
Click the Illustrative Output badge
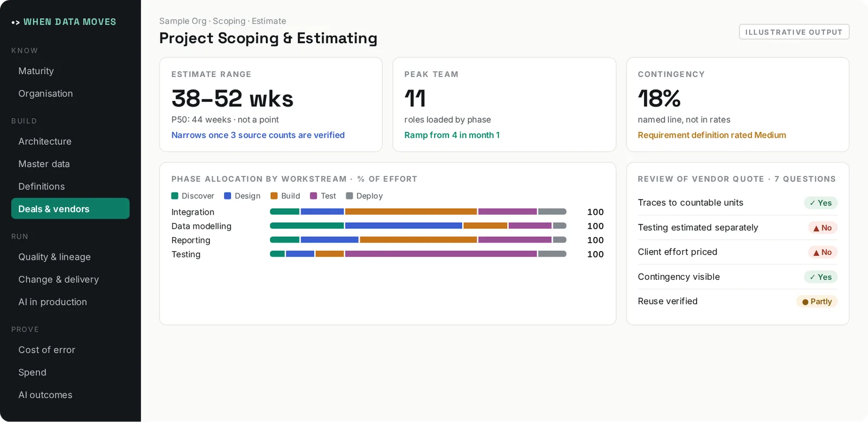point(794,32)
